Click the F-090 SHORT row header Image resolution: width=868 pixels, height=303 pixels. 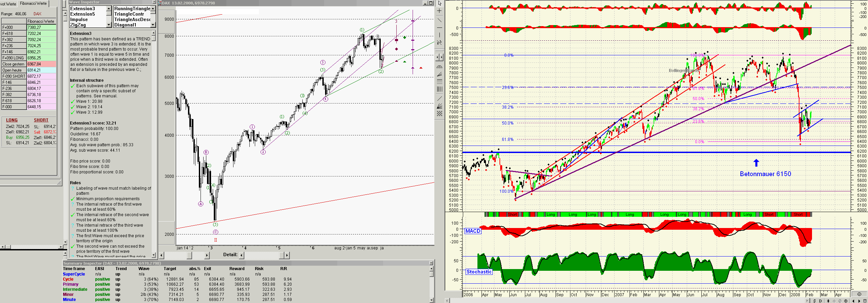pos(14,76)
